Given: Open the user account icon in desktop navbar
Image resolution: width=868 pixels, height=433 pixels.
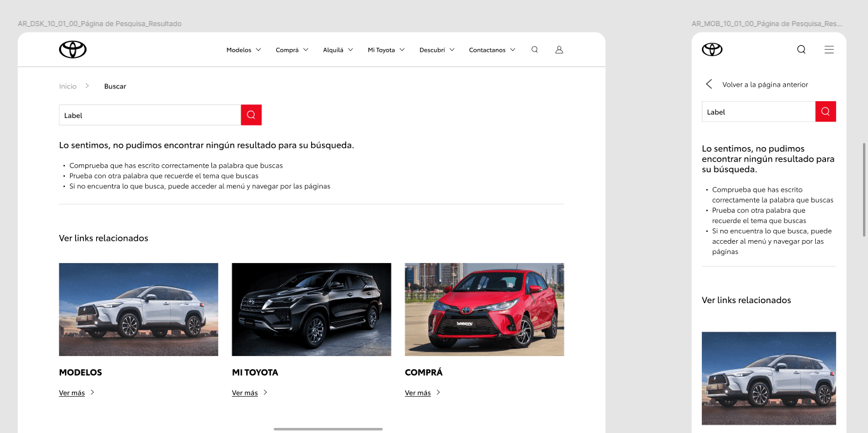Looking at the screenshot, I should coord(559,50).
